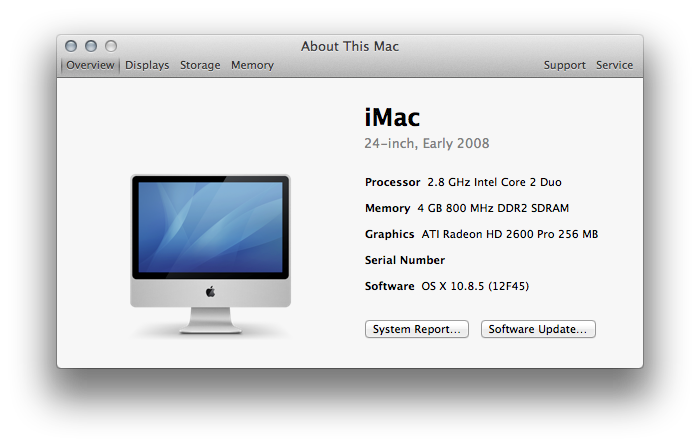The width and height of the screenshot is (700, 447).
Task: Open the Service section
Action: pos(614,65)
